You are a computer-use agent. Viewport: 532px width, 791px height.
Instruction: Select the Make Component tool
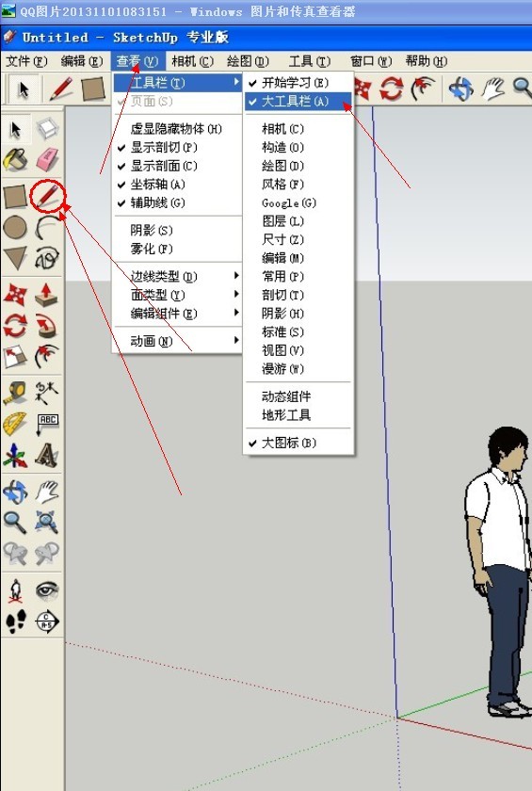(47, 129)
